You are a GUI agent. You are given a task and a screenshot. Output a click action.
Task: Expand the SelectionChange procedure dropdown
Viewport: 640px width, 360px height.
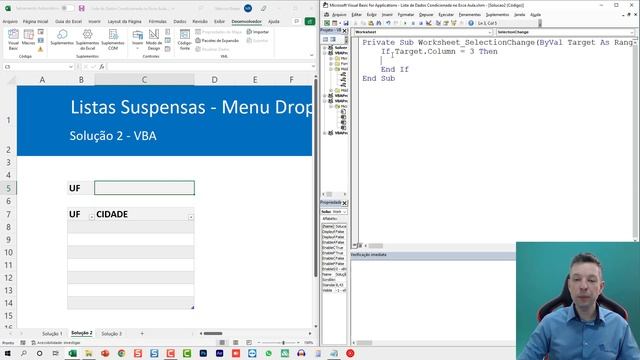(x=631, y=32)
